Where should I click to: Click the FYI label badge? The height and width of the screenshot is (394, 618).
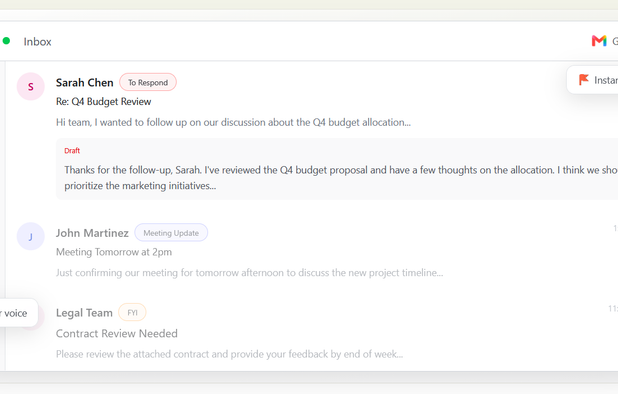pyautogui.click(x=132, y=313)
